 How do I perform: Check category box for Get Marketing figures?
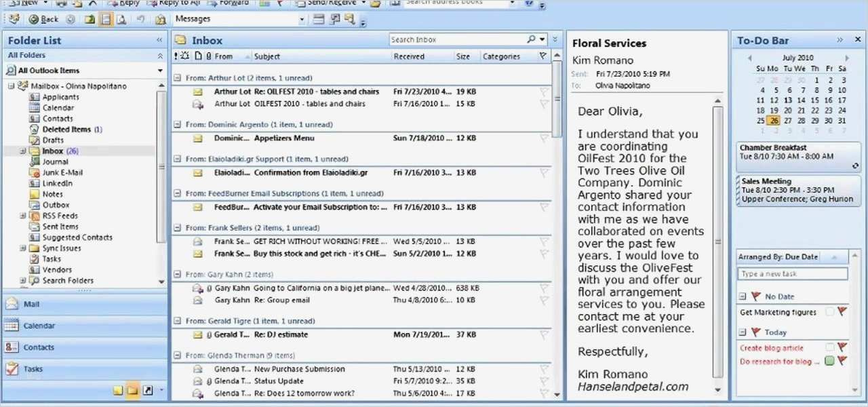pos(830,313)
